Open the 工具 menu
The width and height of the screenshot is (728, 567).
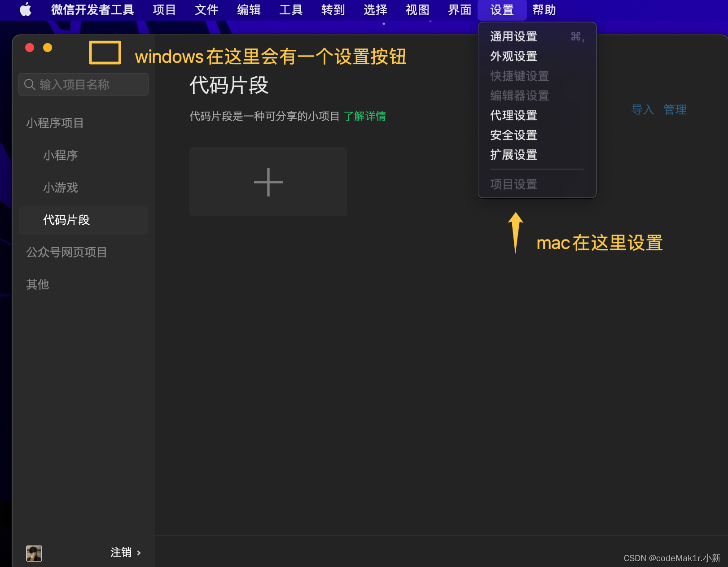(x=291, y=9)
